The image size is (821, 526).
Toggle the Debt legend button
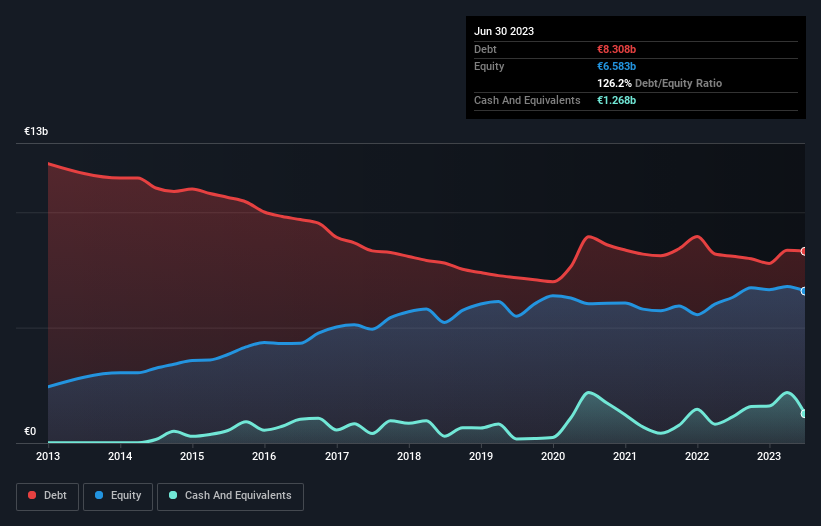(x=48, y=497)
